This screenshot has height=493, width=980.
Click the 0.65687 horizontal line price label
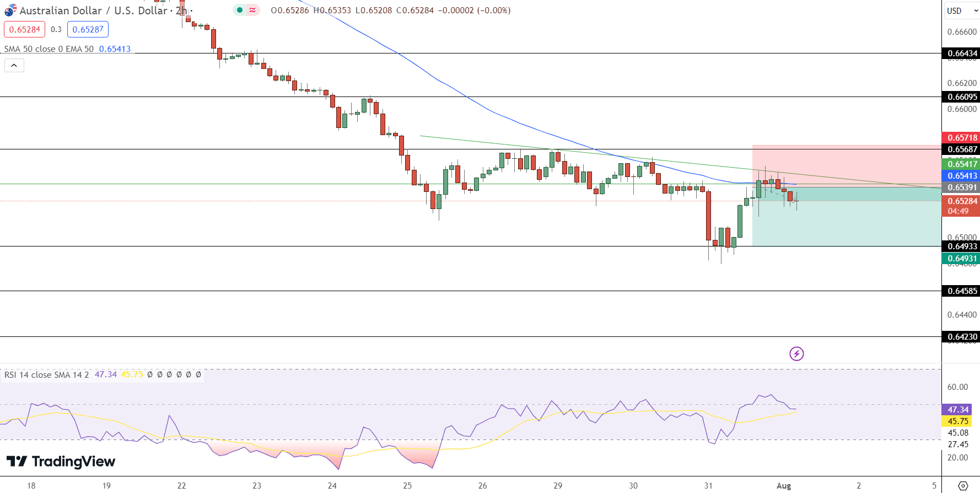coord(961,149)
